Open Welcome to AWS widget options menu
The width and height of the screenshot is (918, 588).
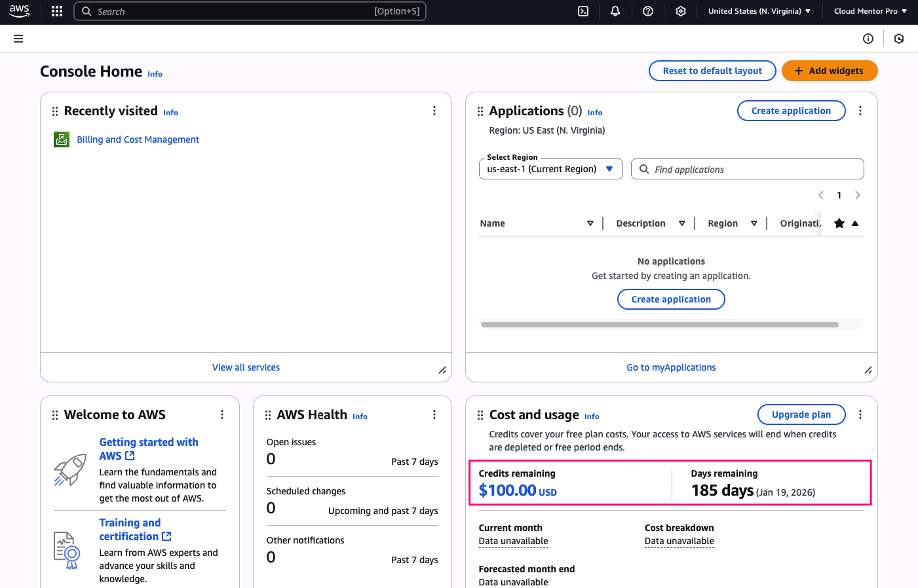222,414
